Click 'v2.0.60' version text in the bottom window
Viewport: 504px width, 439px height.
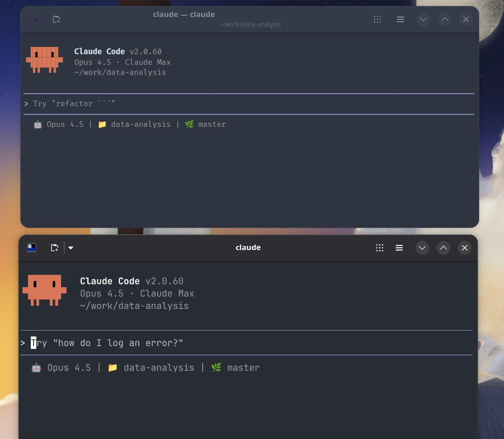pyautogui.click(x=164, y=281)
